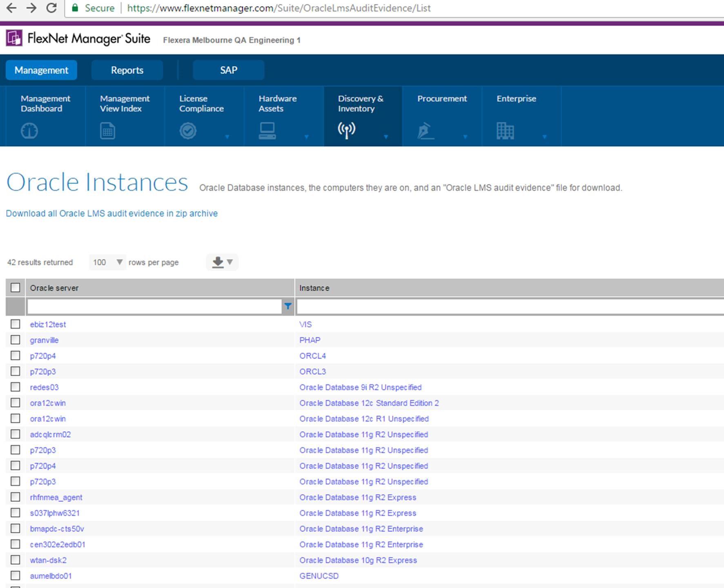The height and width of the screenshot is (588, 724).
Task: Open Oracle Database 12c Standard Edition 2 link
Action: tap(369, 403)
